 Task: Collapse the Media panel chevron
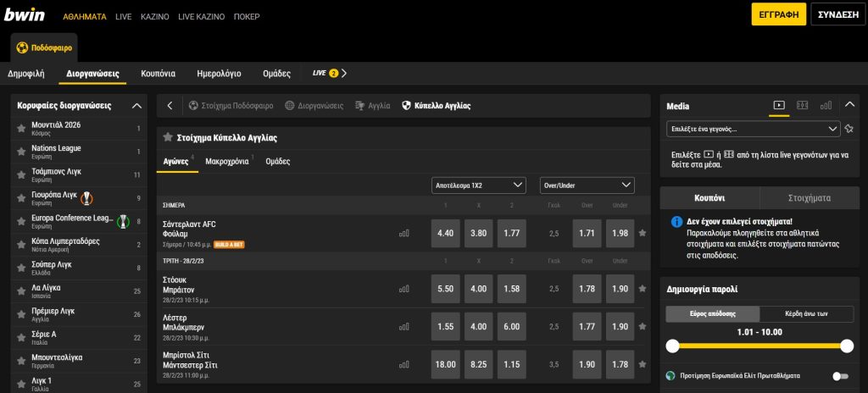click(849, 105)
